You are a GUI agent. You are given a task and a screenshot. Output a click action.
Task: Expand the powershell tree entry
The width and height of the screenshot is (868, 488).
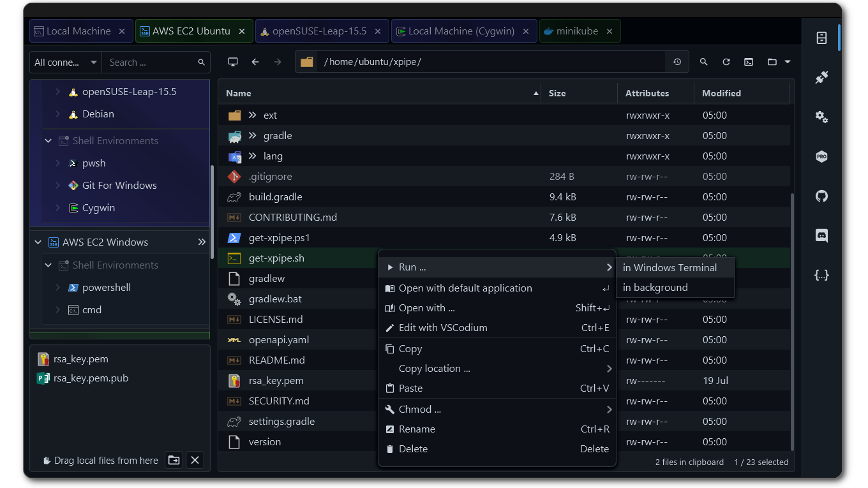(x=57, y=288)
